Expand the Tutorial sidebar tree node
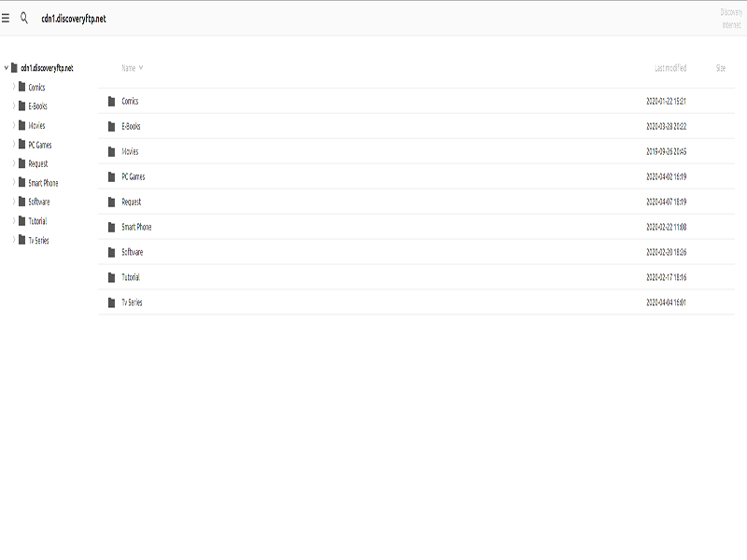Screen dimensions: 747x560 [13, 221]
